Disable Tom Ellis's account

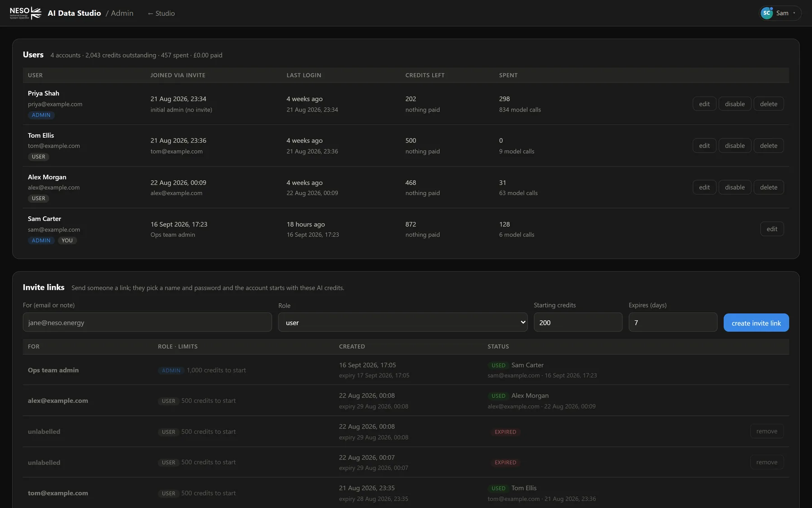(x=735, y=145)
